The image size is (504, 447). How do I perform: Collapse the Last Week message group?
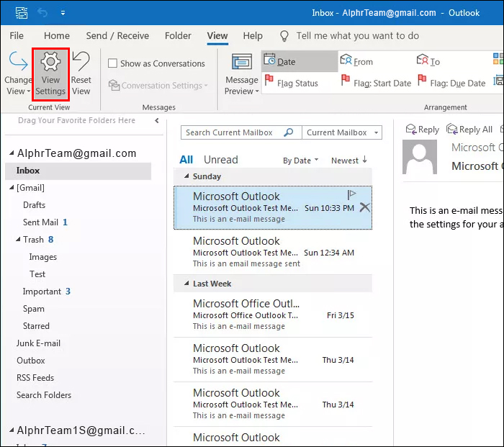pos(186,284)
